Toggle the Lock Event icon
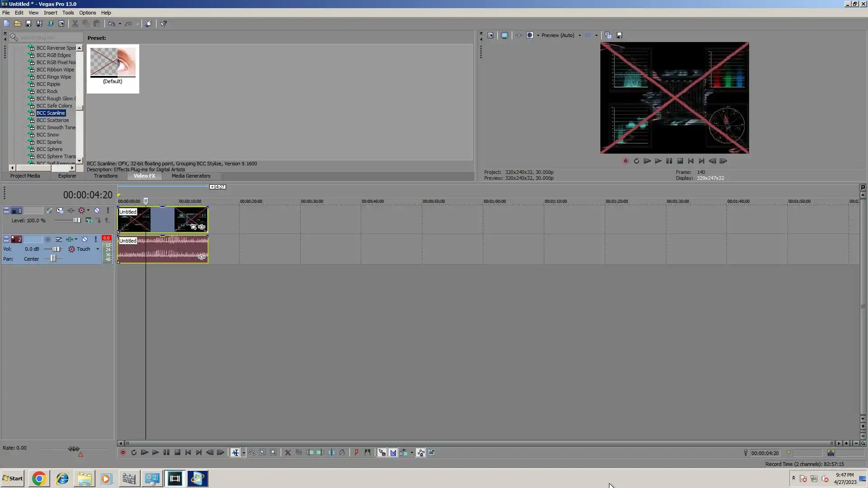Screen dimensions: 868x488 click(x=342, y=452)
